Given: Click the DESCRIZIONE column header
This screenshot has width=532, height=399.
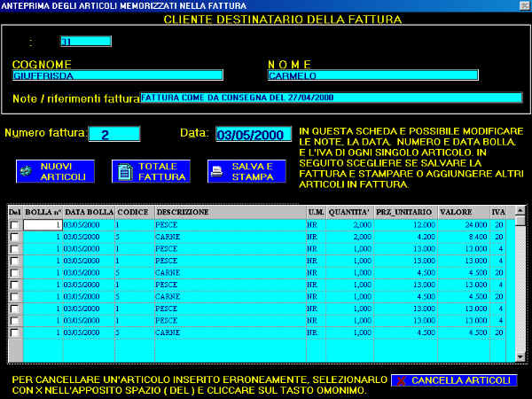Looking at the screenshot, I should pos(183,213).
